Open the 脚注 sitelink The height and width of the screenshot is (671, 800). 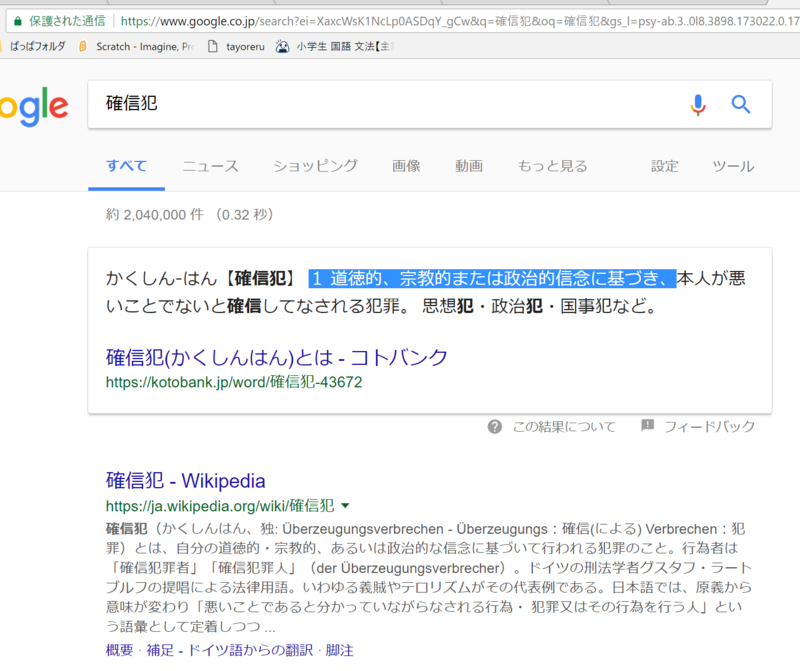point(339,650)
